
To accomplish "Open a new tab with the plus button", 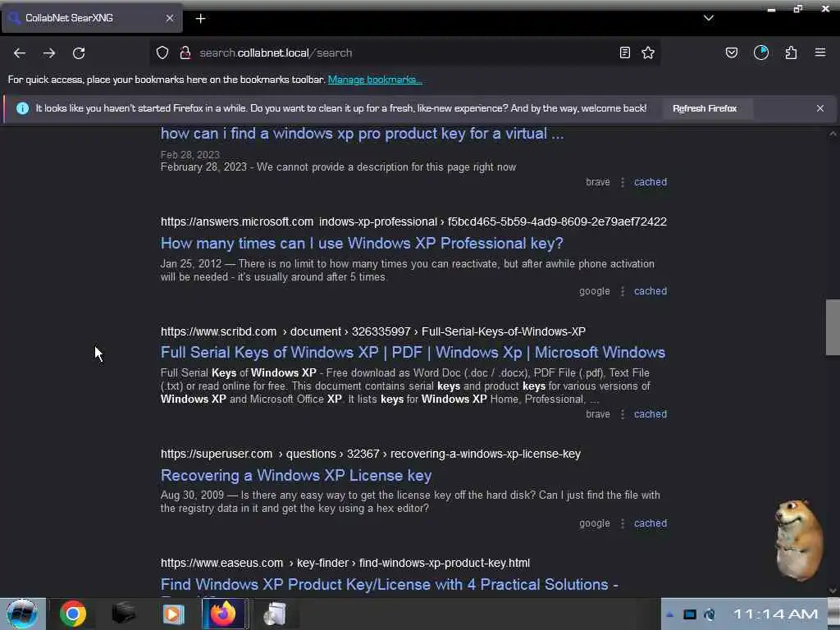I will click(200, 19).
